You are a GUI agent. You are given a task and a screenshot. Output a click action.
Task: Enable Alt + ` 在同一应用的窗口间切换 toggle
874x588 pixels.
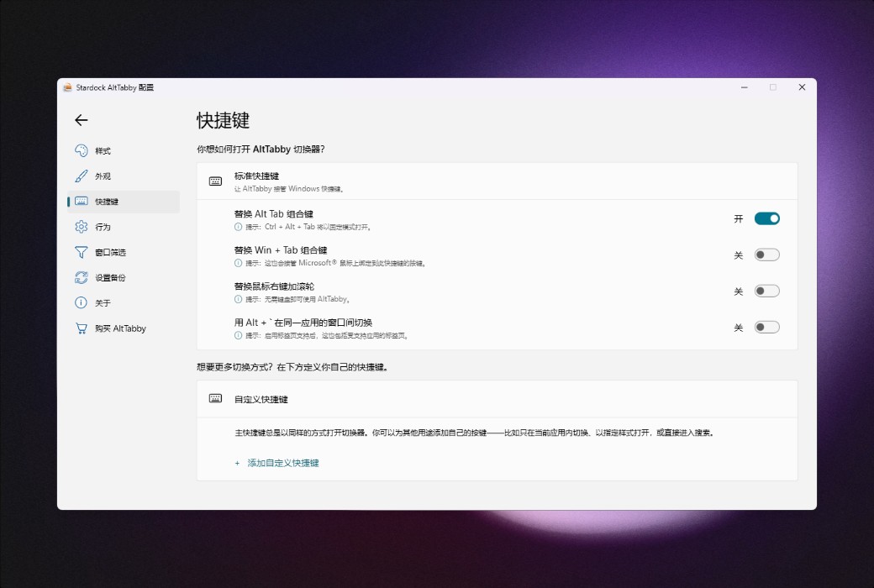(767, 327)
